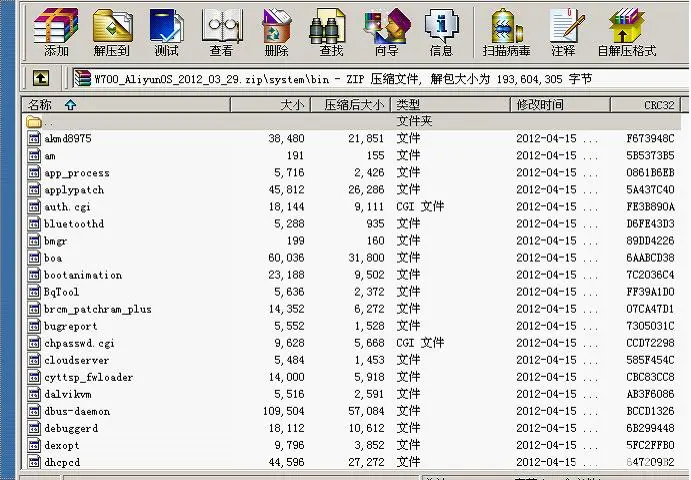Open the 查找 (Find) binoculars tool

pos(331,32)
